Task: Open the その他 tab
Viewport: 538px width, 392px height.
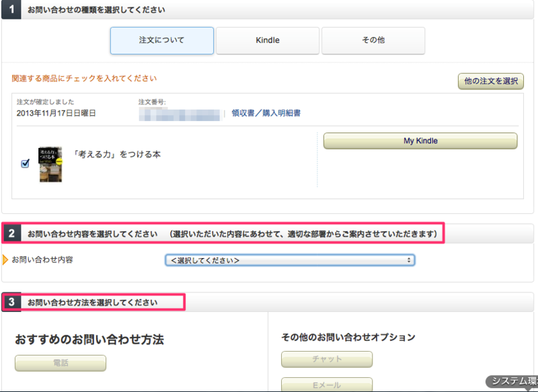Action: pyautogui.click(x=373, y=40)
